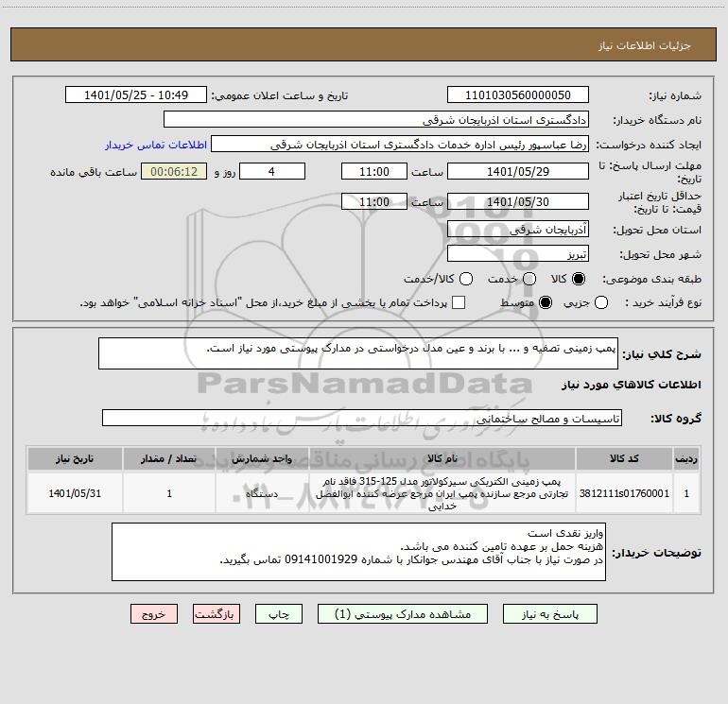728x704 pixels.
Task: Click the buyer organization name field
Action: (x=376, y=120)
